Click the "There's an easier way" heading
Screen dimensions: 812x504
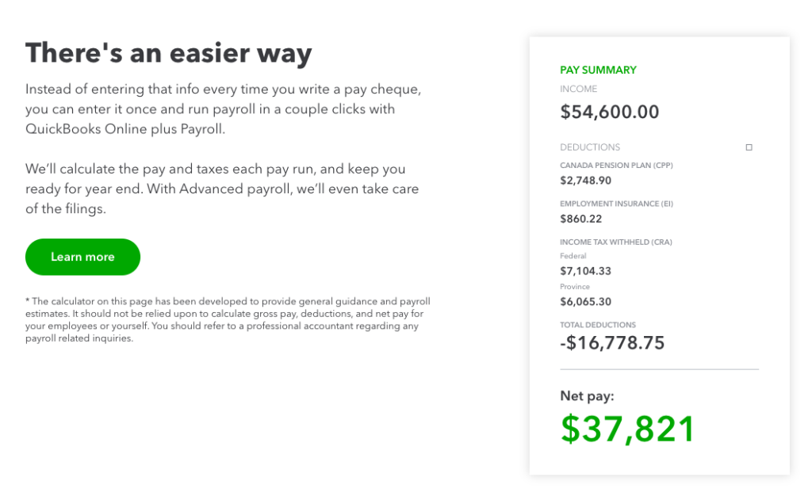168,53
